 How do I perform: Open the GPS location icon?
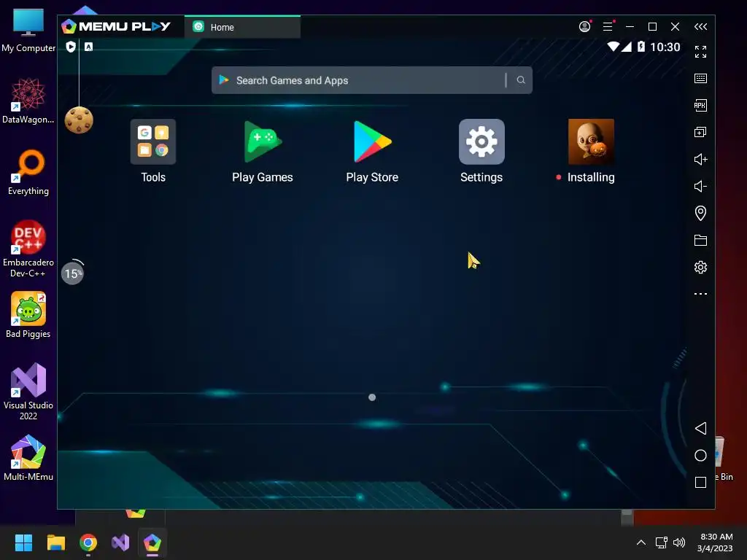(700, 213)
